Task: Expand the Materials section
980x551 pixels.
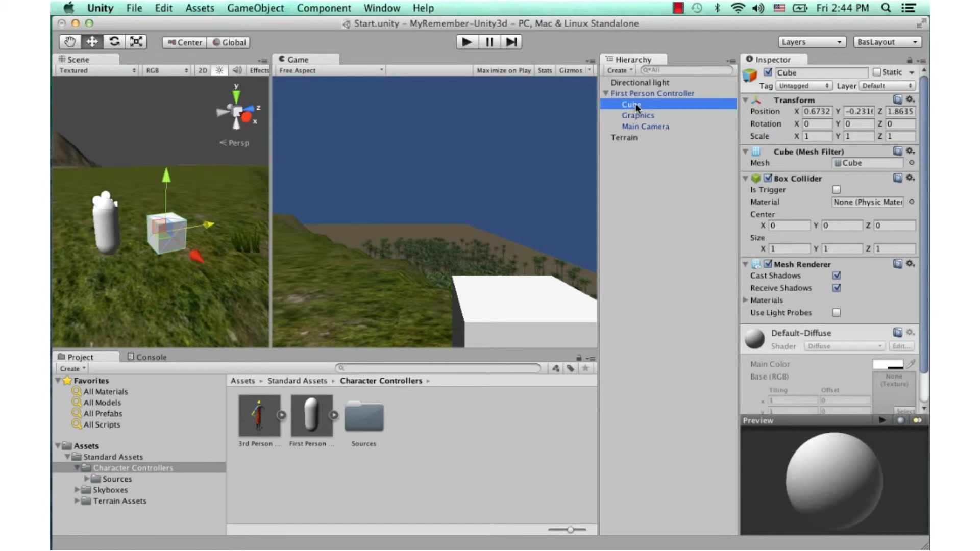Action: (x=746, y=300)
